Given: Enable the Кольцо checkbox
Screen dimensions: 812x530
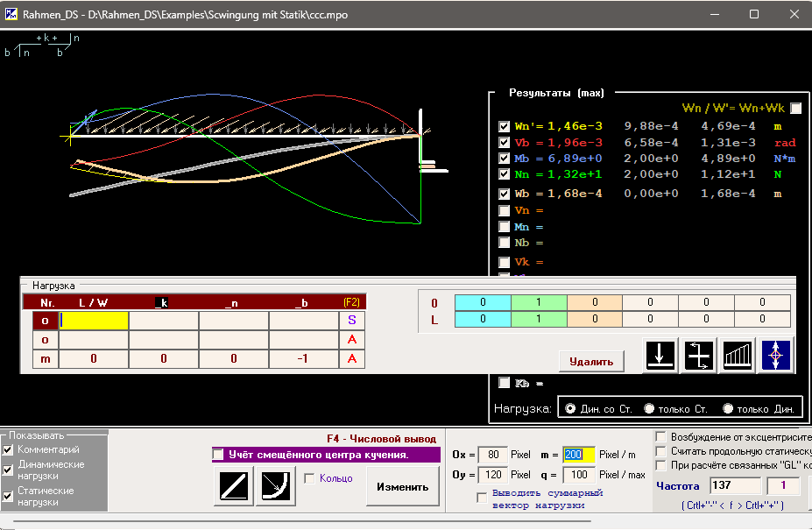Looking at the screenshot, I should [x=309, y=478].
